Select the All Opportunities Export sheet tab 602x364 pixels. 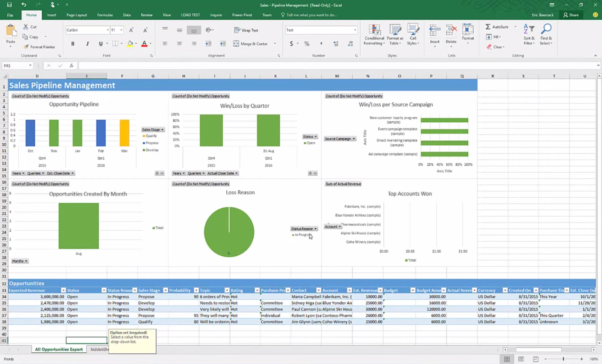[x=58, y=349]
